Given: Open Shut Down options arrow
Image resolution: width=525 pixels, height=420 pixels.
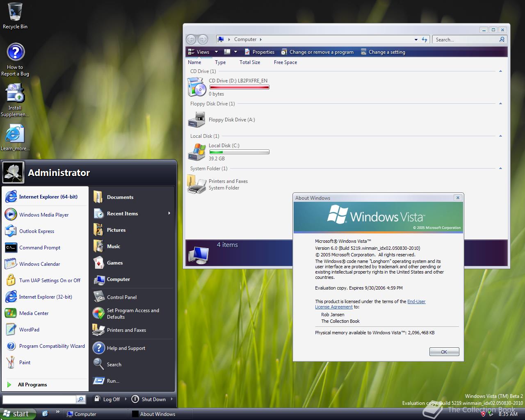Looking at the screenshot, I should 171,399.
